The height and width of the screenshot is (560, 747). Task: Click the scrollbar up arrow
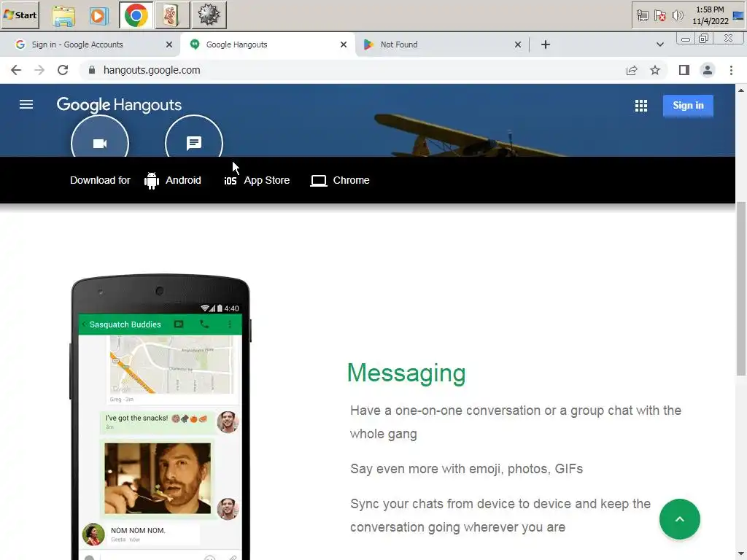[x=741, y=90]
